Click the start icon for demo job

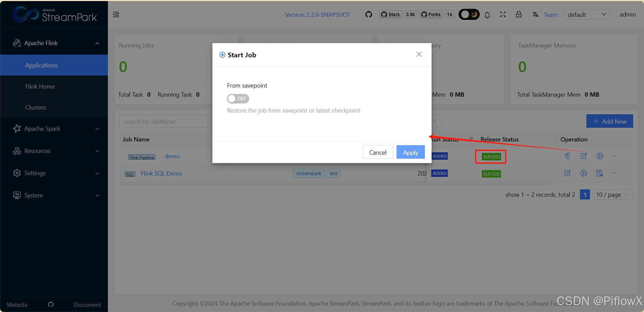(600, 156)
